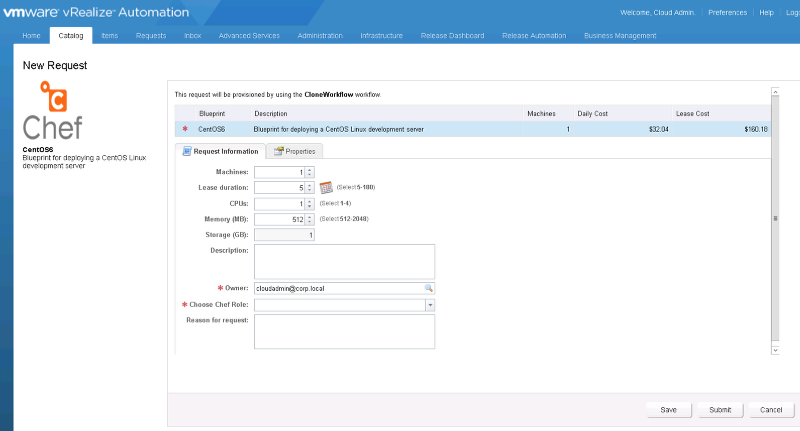Click the Chef logo image
This screenshot has height=431, width=800.
tap(53, 111)
